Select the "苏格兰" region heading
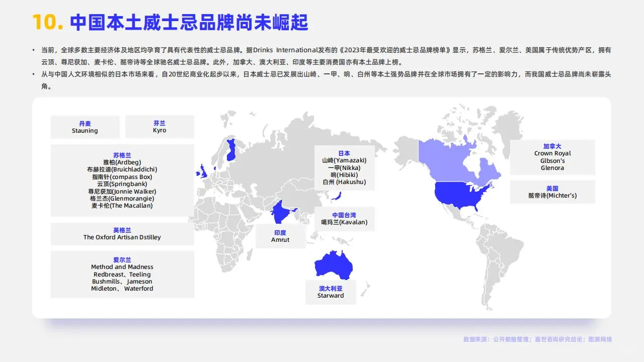Image resolution: width=644 pixels, height=362 pixels. (x=122, y=155)
